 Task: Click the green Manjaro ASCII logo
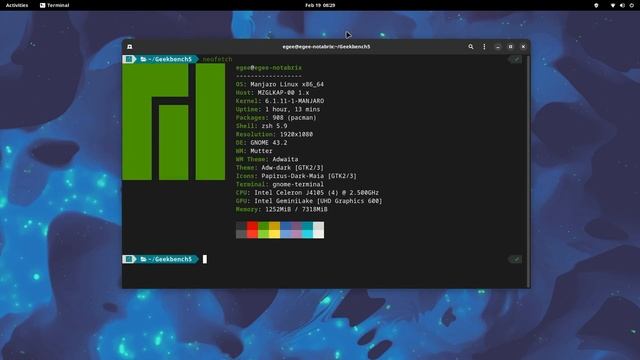173,122
